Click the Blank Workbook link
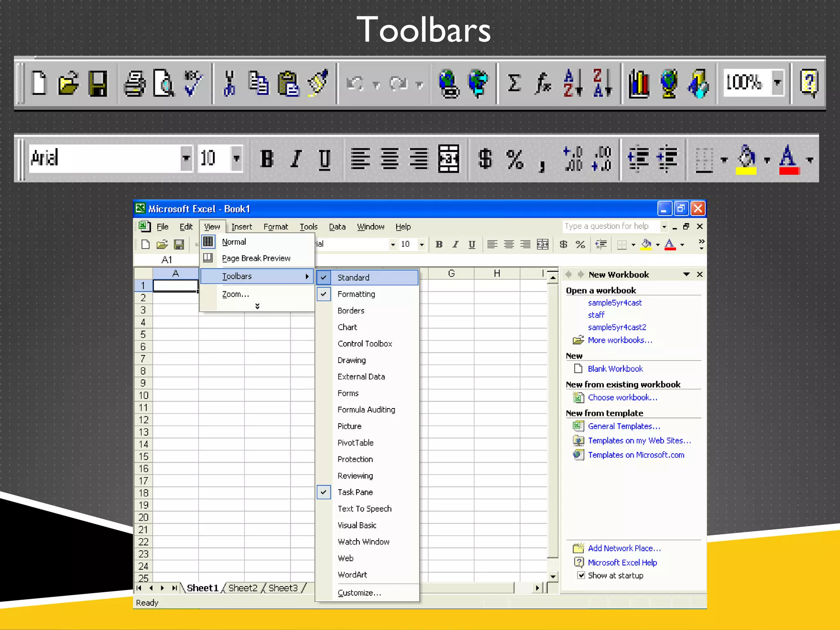This screenshot has width=840, height=630. [x=615, y=369]
